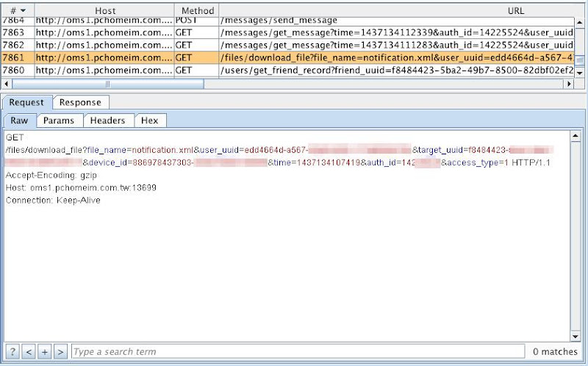Select request row 7863
This screenshot has height=366, width=588.
[287, 32]
